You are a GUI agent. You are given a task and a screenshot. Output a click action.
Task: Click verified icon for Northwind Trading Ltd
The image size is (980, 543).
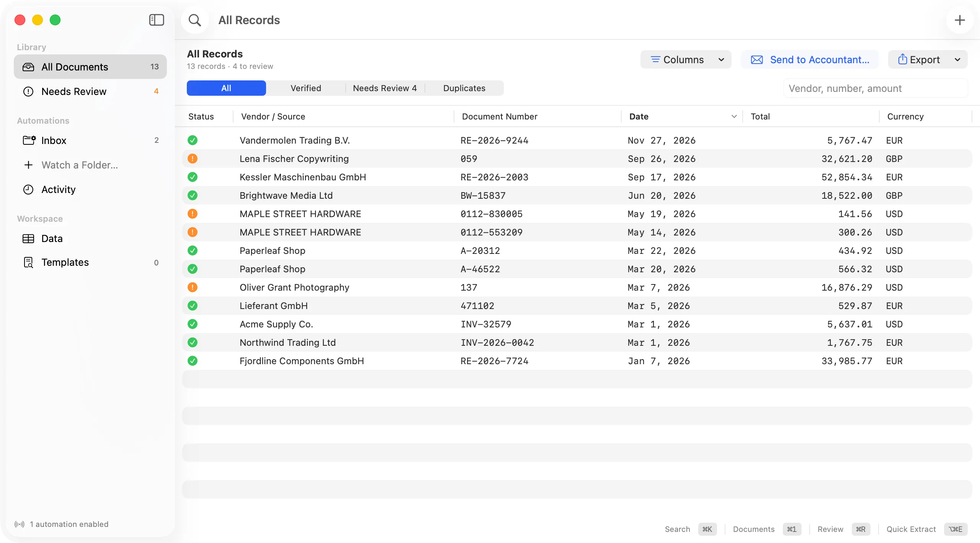click(x=193, y=342)
